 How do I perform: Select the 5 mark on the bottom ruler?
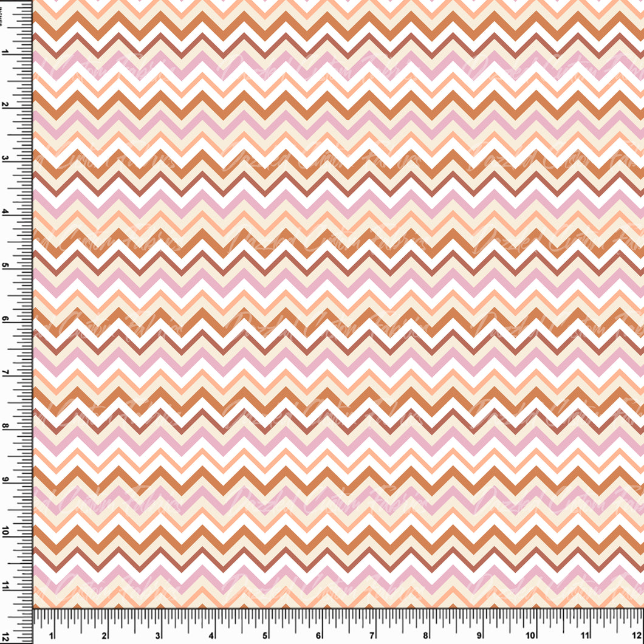tap(265, 635)
